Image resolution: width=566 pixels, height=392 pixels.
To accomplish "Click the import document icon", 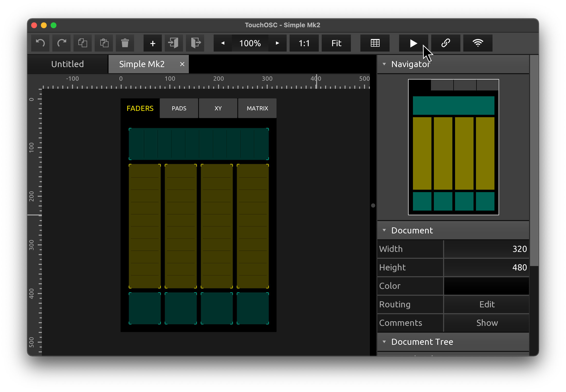I will 174,43.
